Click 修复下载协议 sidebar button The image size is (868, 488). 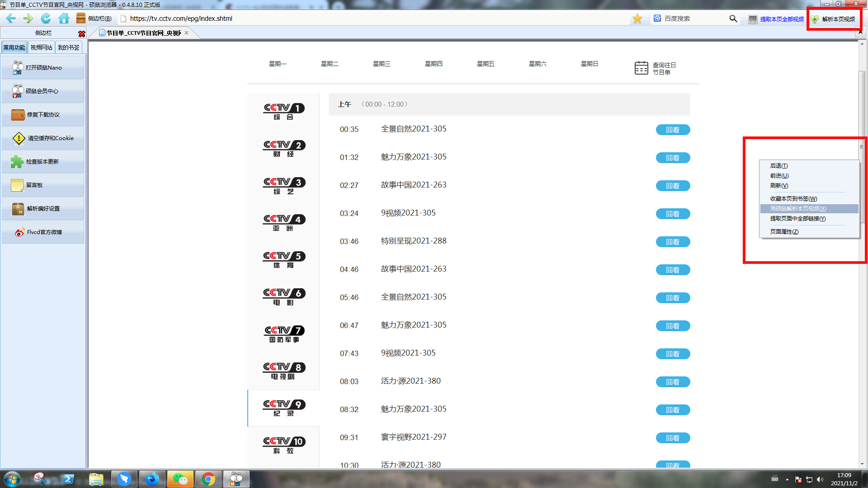(x=42, y=115)
